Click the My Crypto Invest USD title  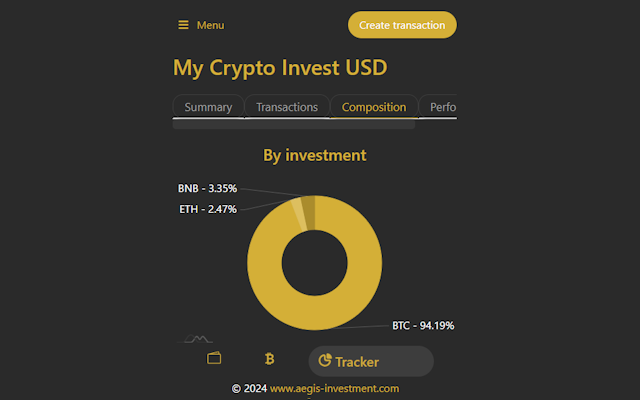coord(280,68)
